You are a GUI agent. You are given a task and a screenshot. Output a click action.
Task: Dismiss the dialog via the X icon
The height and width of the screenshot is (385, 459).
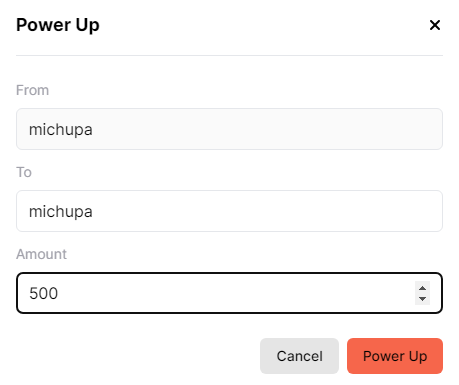click(435, 25)
